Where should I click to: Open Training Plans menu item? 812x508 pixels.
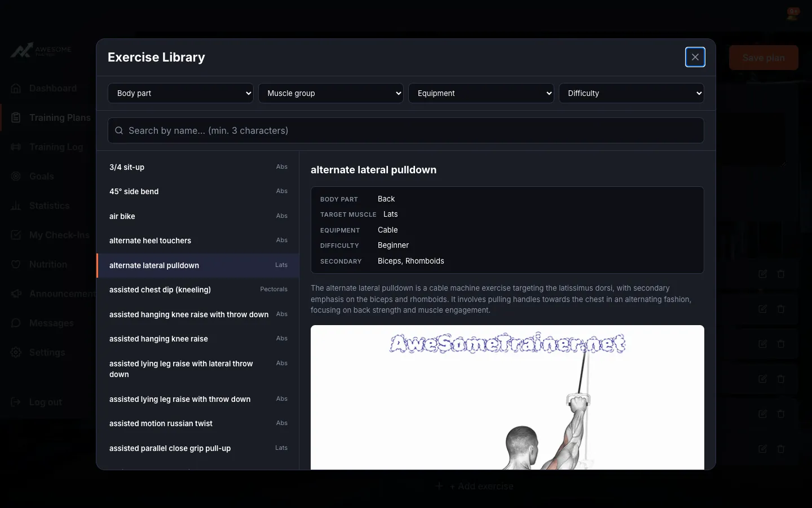click(x=48, y=117)
